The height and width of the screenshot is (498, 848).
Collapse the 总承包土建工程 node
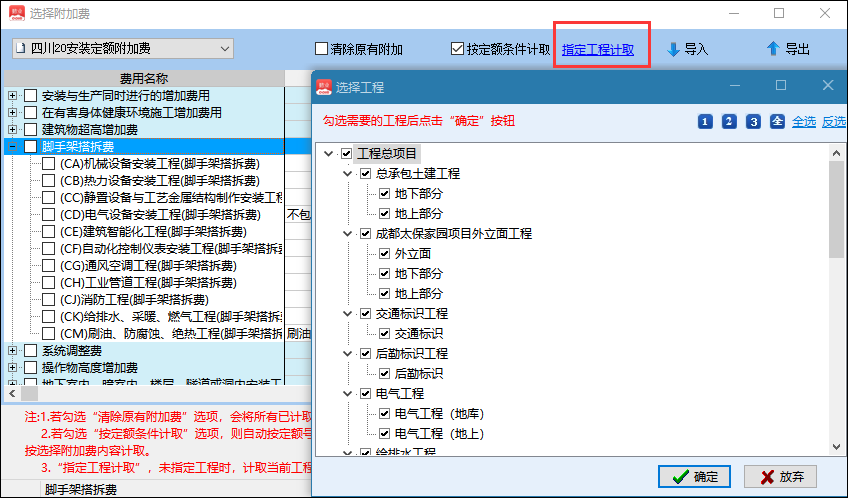[x=347, y=174]
